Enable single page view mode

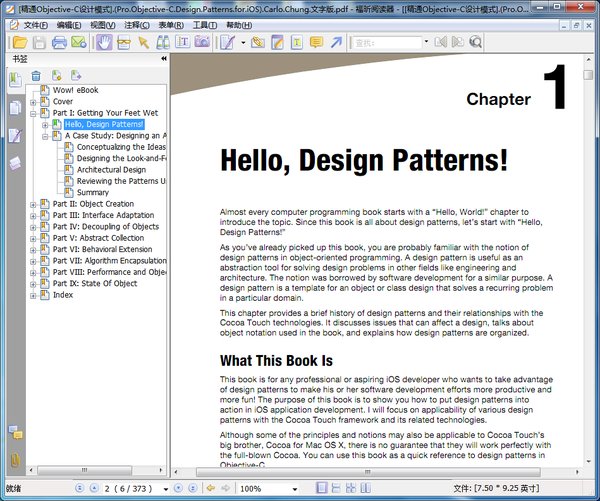point(321,488)
